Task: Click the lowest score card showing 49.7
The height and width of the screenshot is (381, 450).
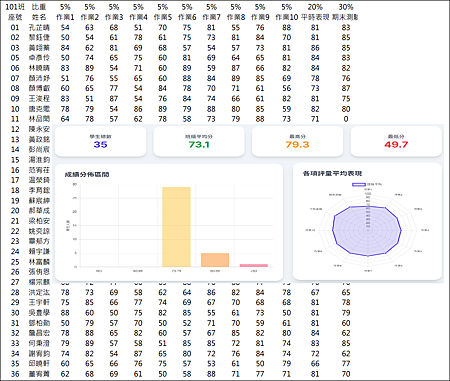Action: coord(396,141)
